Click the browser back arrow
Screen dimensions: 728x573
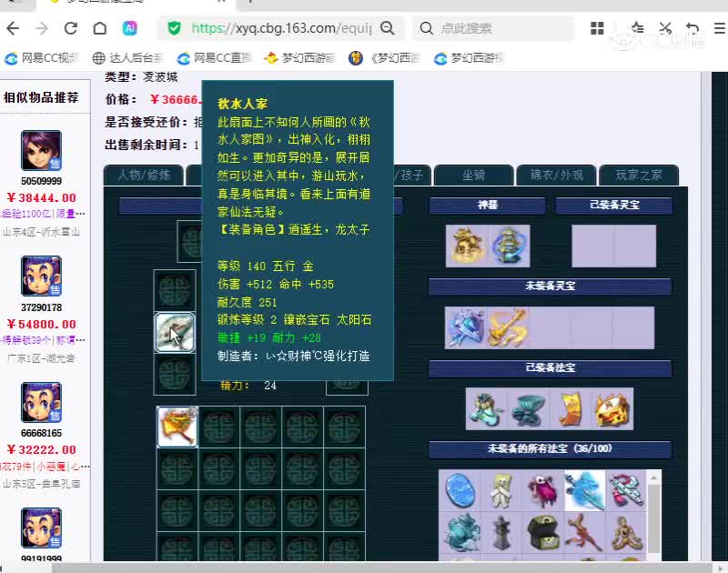13,28
